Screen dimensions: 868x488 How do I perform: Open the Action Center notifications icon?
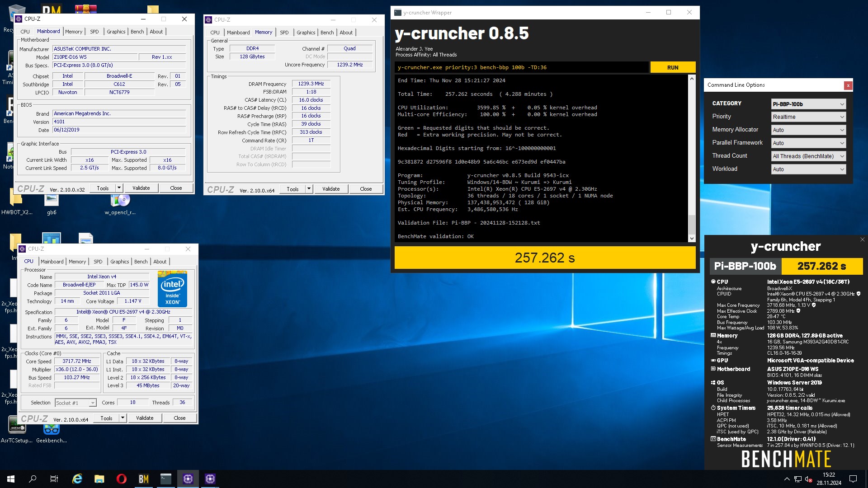(853, 479)
